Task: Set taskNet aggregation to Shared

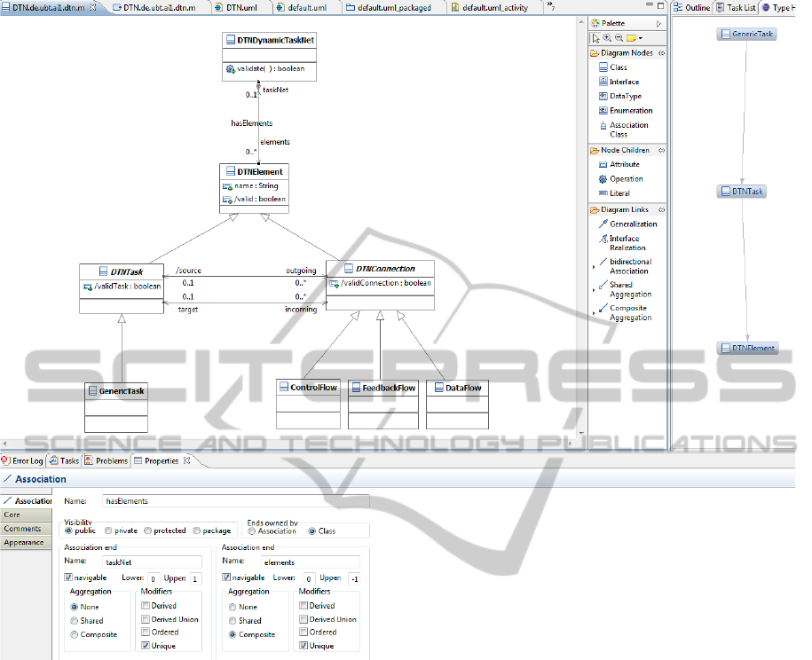Action: point(73,621)
